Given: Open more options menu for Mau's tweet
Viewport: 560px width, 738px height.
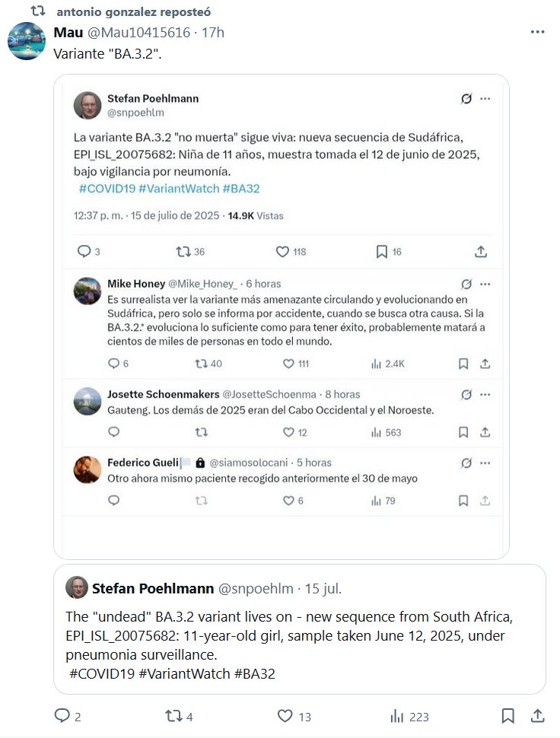Looking at the screenshot, I should pyautogui.click(x=537, y=32).
